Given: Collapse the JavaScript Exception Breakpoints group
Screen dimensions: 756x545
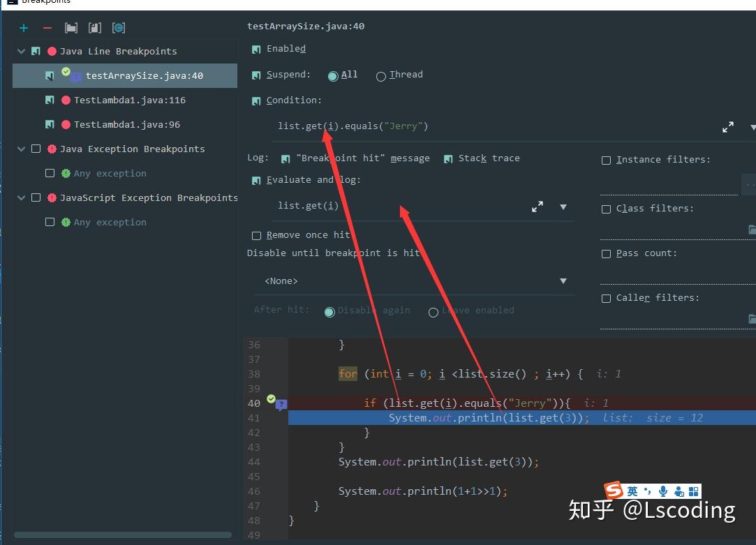Looking at the screenshot, I should point(21,197).
